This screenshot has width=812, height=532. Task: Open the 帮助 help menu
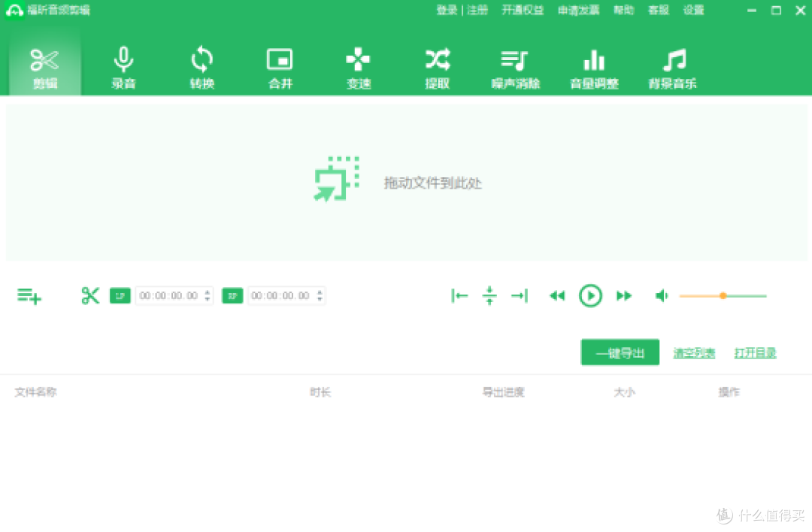pos(623,10)
